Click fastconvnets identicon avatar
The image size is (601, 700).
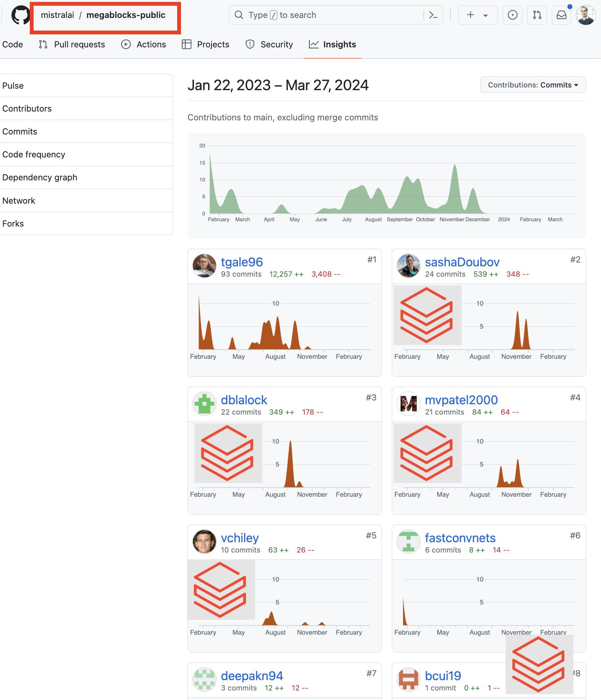409,541
